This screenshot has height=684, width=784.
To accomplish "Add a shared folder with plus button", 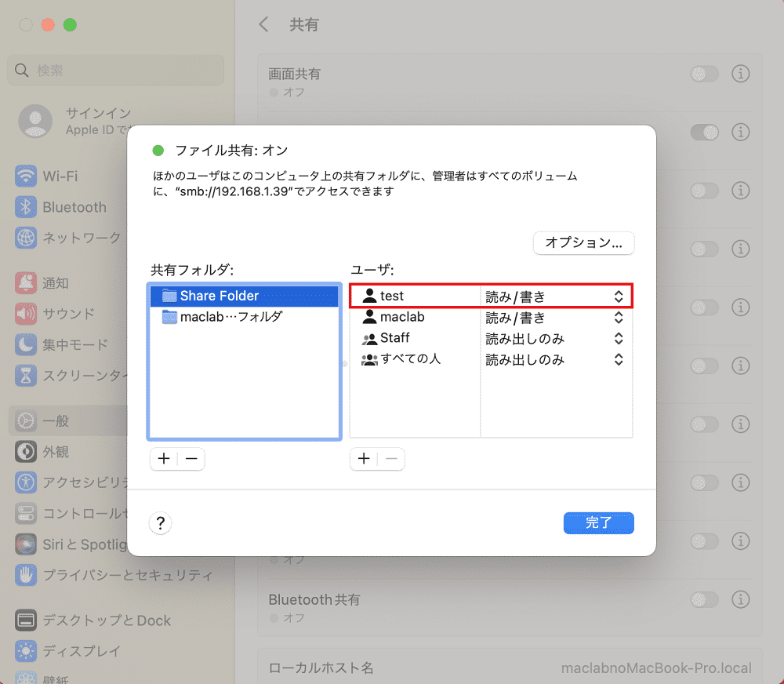I will tap(164, 458).
